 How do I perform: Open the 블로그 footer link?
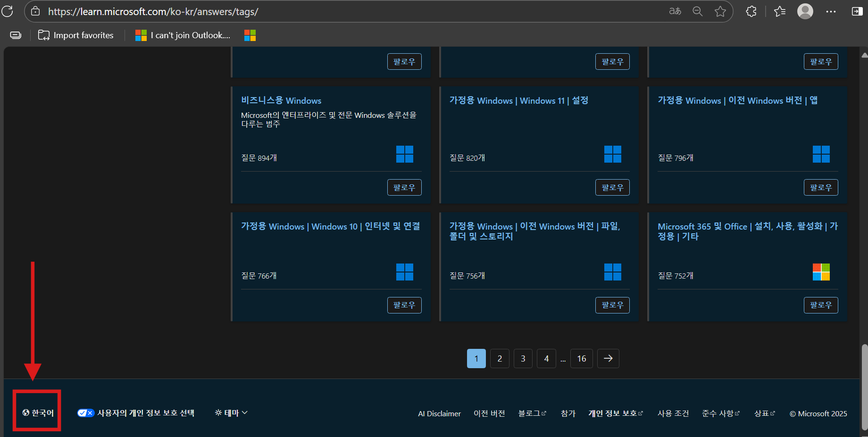532,413
